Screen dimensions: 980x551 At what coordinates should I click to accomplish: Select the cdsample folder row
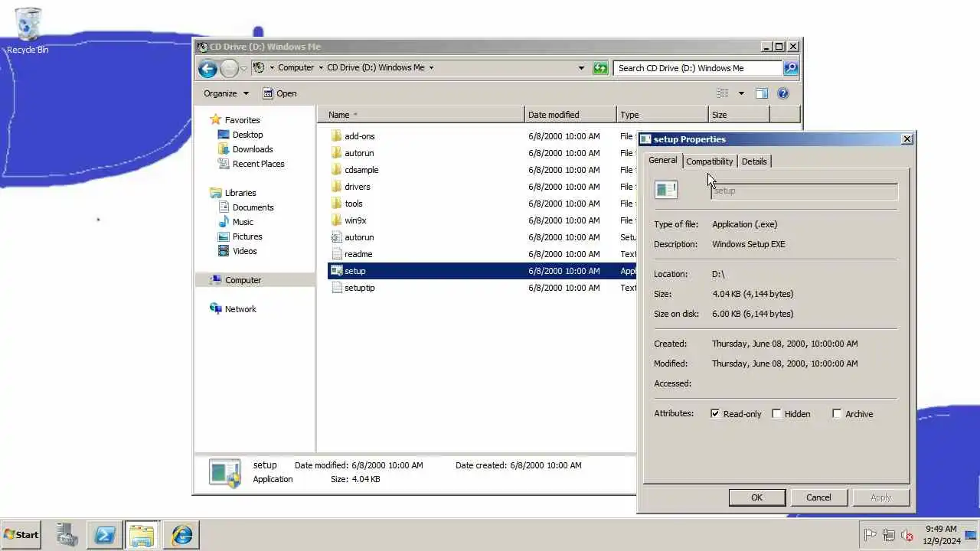point(482,170)
